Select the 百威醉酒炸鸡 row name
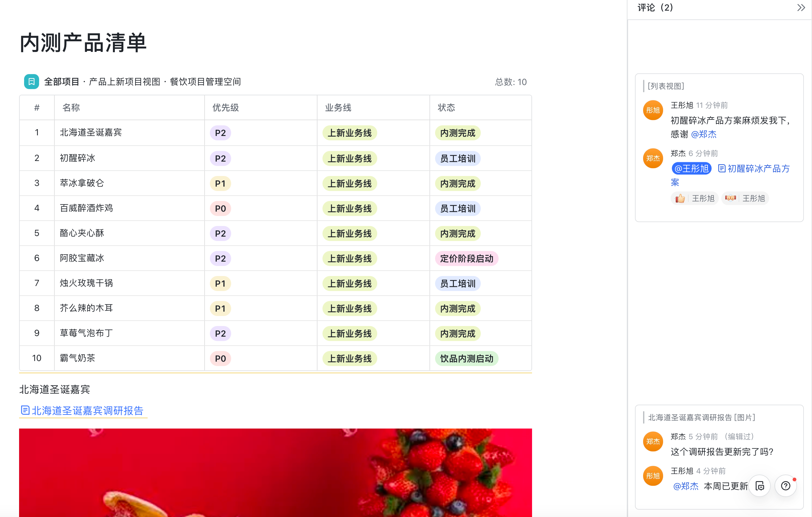The width and height of the screenshot is (812, 517). 86,208
